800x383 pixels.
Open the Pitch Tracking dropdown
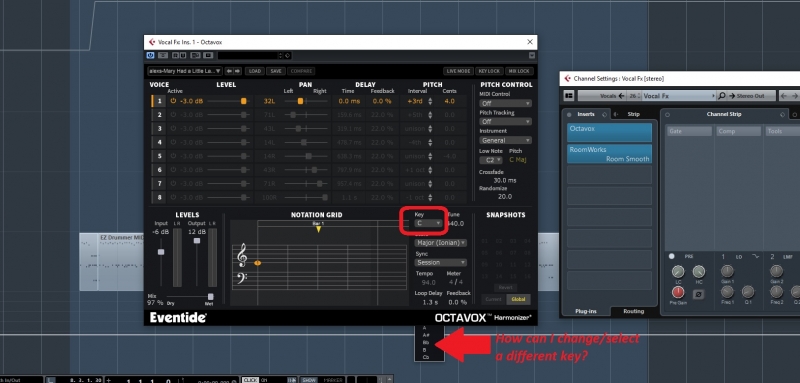(x=505, y=121)
